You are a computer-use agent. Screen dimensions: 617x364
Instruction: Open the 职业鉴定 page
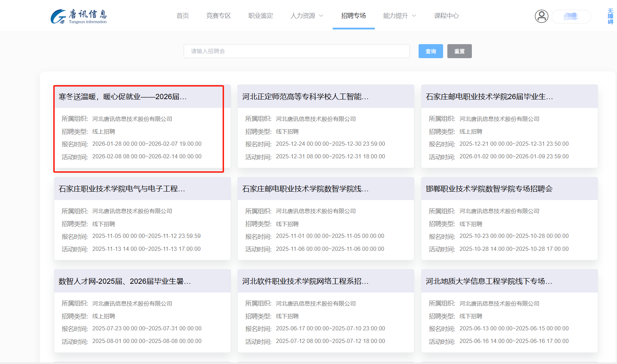(260, 15)
